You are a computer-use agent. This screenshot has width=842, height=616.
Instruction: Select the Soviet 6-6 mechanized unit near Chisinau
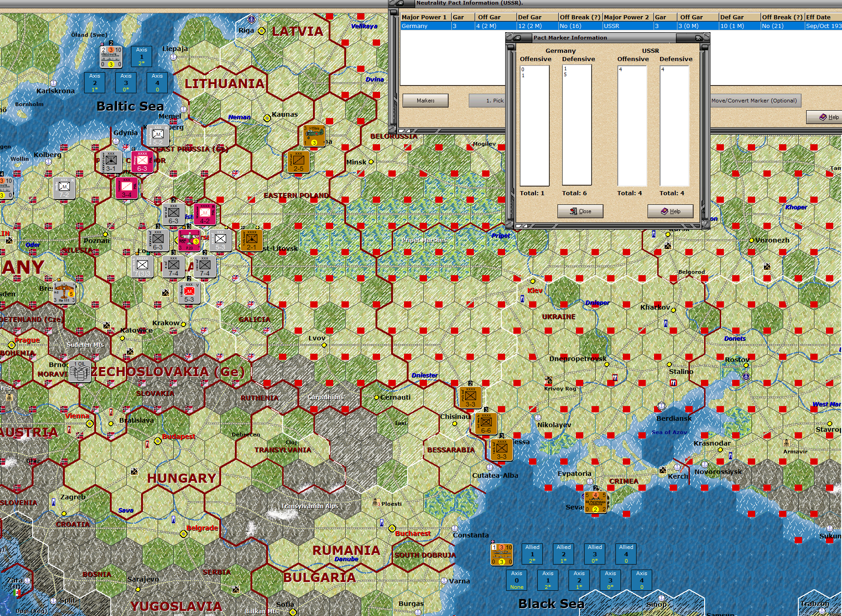[x=486, y=424]
